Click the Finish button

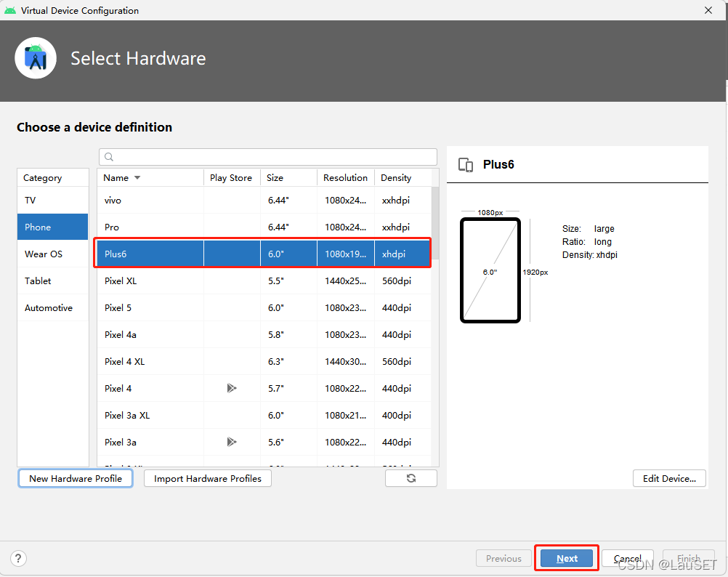(689, 558)
